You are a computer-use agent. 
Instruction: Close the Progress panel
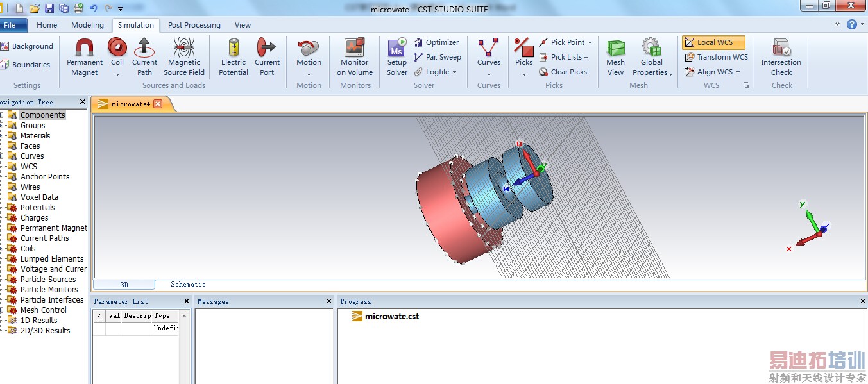(x=862, y=301)
